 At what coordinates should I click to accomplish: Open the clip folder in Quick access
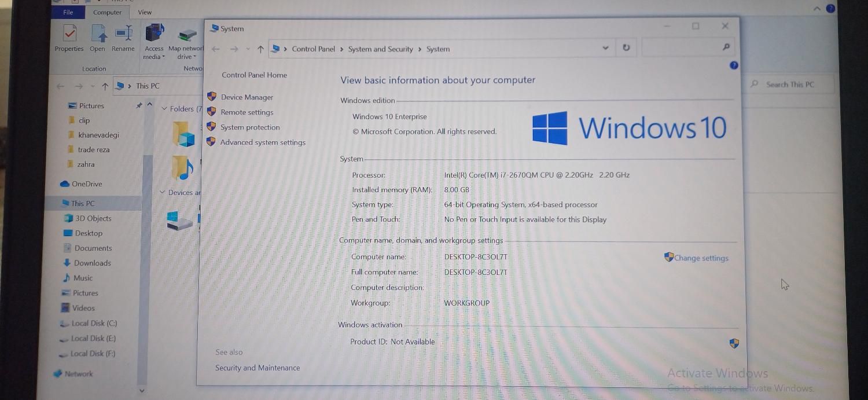click(x=79, y=120)
